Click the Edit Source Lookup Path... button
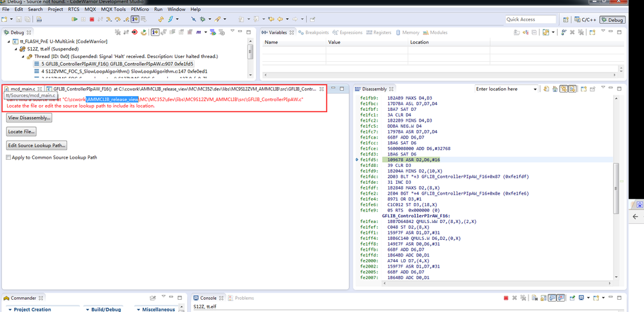The height and width of the screenshot is (312, 644). click(x=37, y=145)
